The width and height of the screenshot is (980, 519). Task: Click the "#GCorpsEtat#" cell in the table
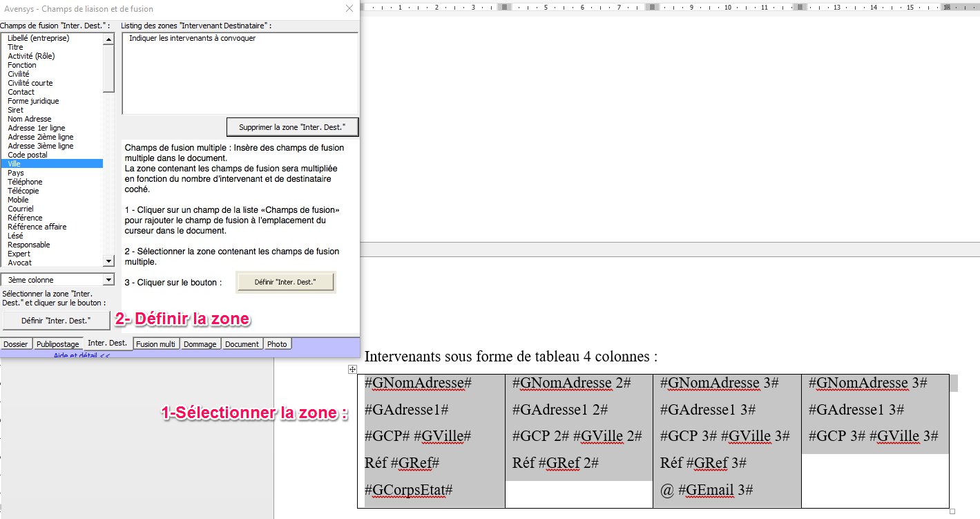[x=409, y=490]
